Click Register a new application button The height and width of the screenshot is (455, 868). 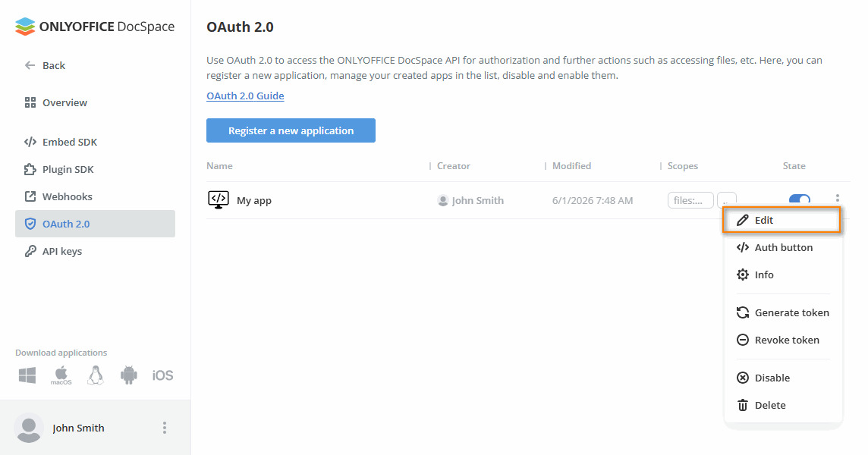click(x=291, y=130)
